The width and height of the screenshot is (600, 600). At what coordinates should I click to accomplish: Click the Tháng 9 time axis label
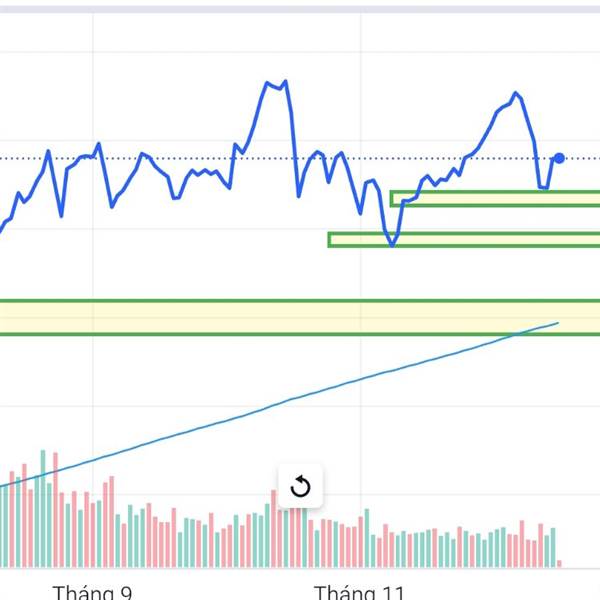pos(93,592)
